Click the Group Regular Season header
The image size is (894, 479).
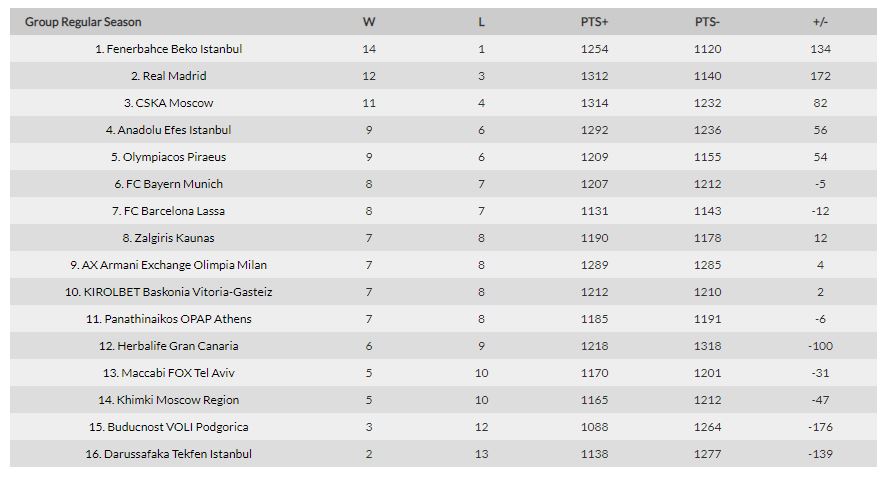point(83,22)
